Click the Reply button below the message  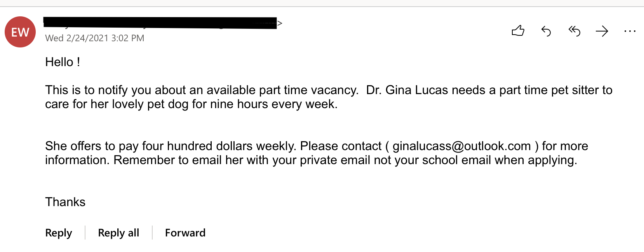click(59, 233)
